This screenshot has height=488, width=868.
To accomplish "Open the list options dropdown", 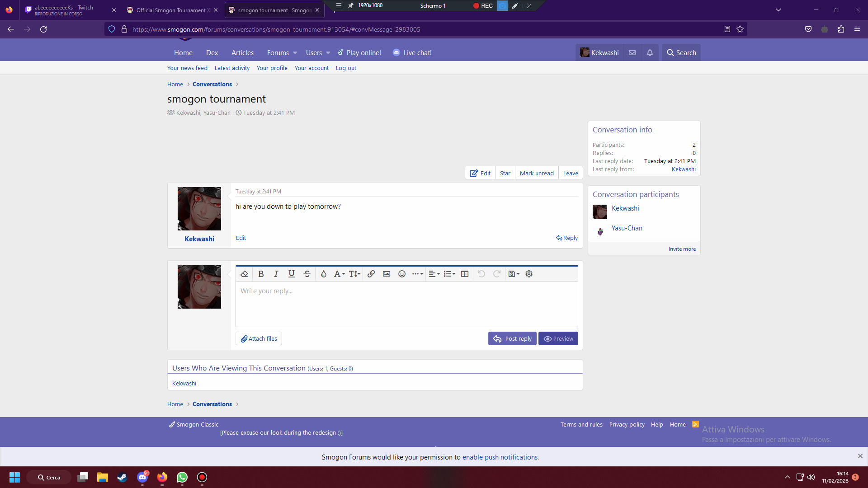I will 449,274.
